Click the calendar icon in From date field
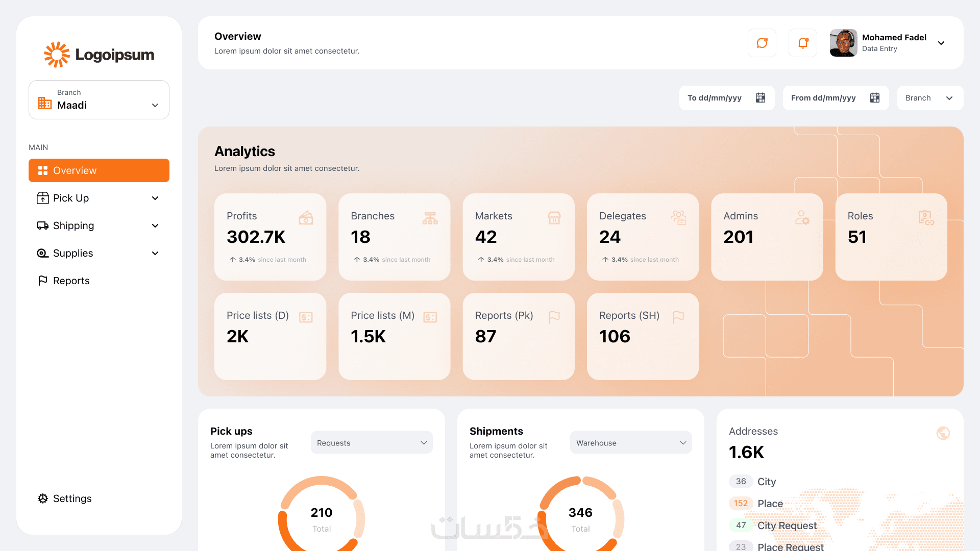980x551 pixels. (x=874, y=98)
